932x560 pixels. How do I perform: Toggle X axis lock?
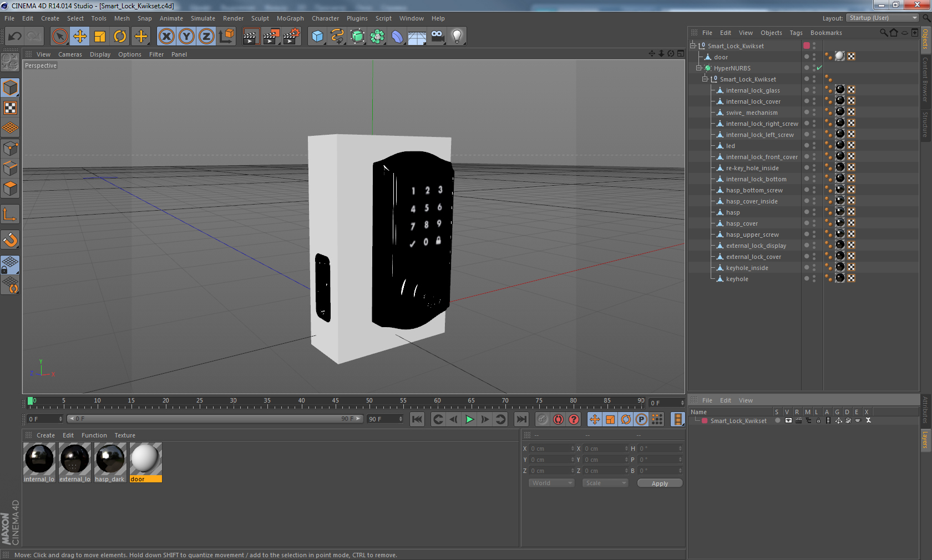tap(166, 37)
